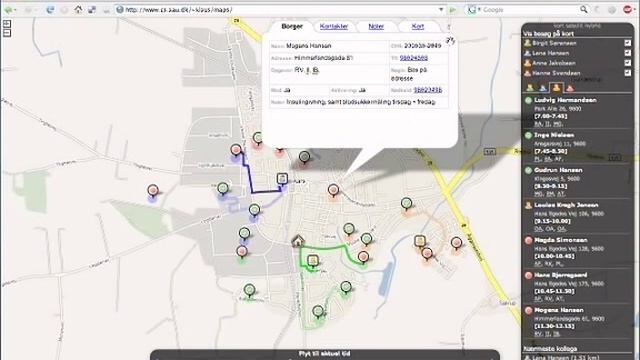The image size is (640, 360).
Task: Select the blue caregiver tab icon
Action: click(x=543, y=88)
